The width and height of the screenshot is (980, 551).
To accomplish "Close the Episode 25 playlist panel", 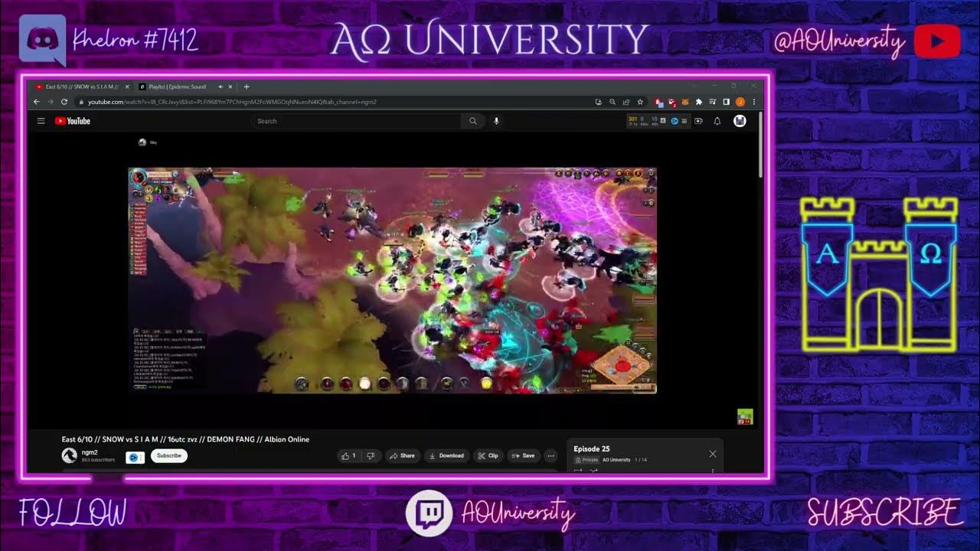I will tap(713, 454).
